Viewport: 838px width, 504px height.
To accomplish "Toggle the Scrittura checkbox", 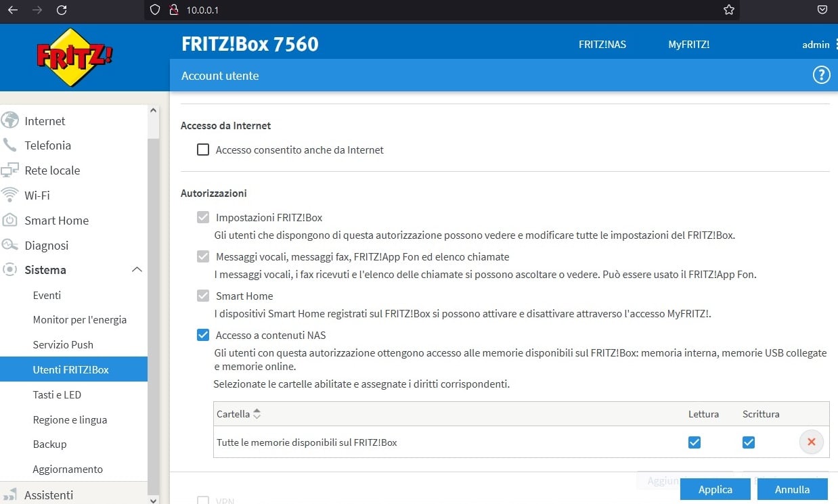I will point(748,442).
